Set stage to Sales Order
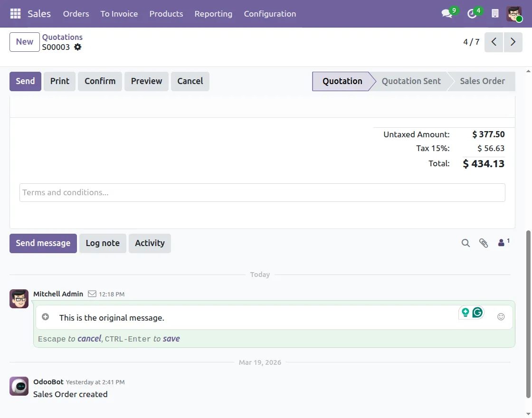The height and width of the screenshot is (418, 532). click(x=481, y=81)
